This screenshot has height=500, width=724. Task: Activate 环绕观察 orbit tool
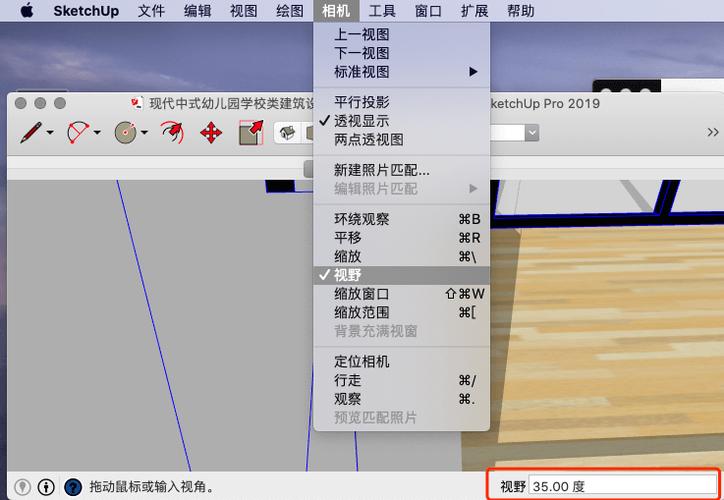401,219
